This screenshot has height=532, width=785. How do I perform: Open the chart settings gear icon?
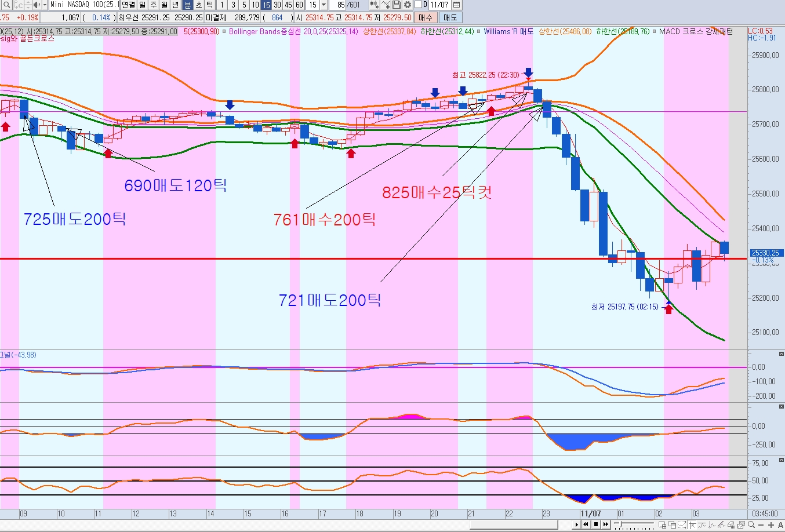(x=408, y=5)
